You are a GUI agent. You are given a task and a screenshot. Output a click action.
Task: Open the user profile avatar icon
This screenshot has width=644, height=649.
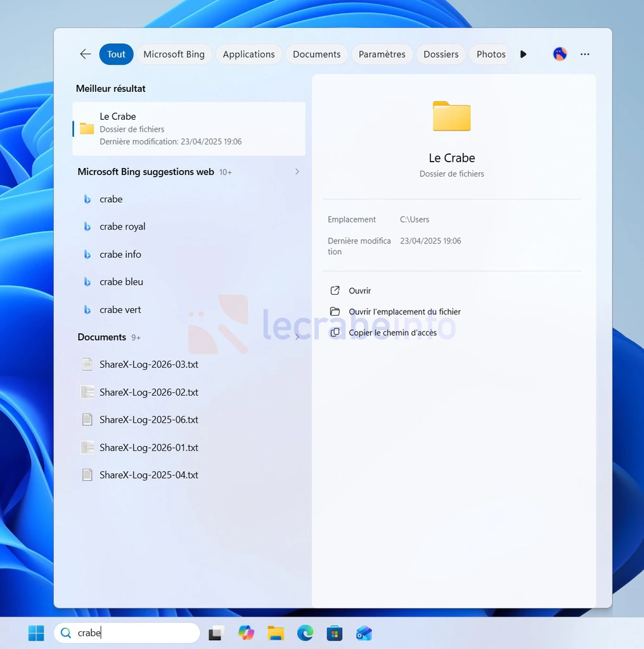[x=560, y=55]
